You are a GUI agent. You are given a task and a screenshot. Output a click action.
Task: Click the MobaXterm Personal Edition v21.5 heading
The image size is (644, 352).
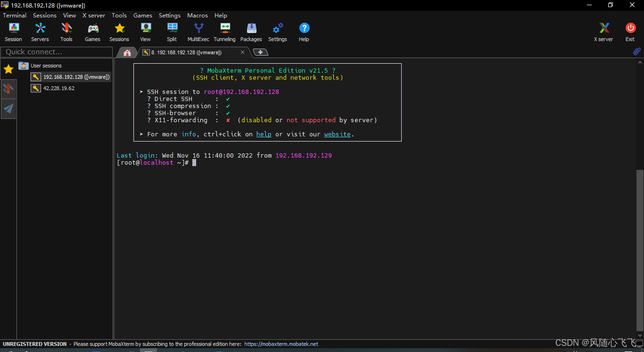(x=268, y=70)
